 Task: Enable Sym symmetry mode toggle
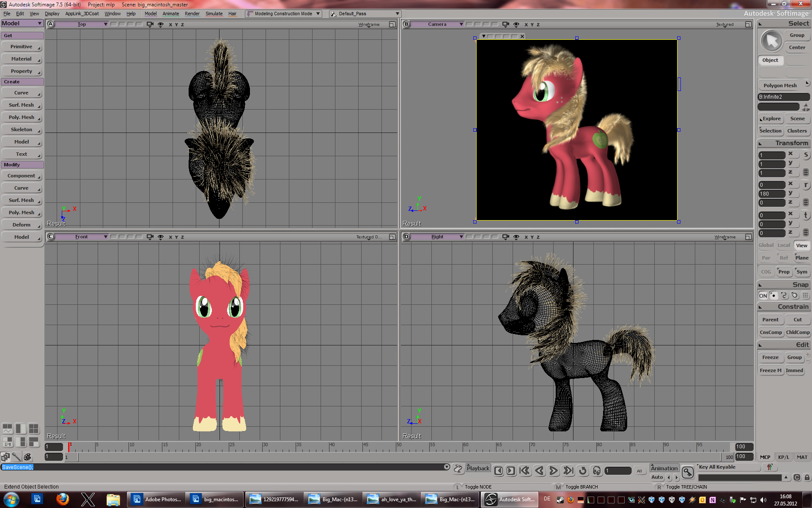(x=802, y=272)
